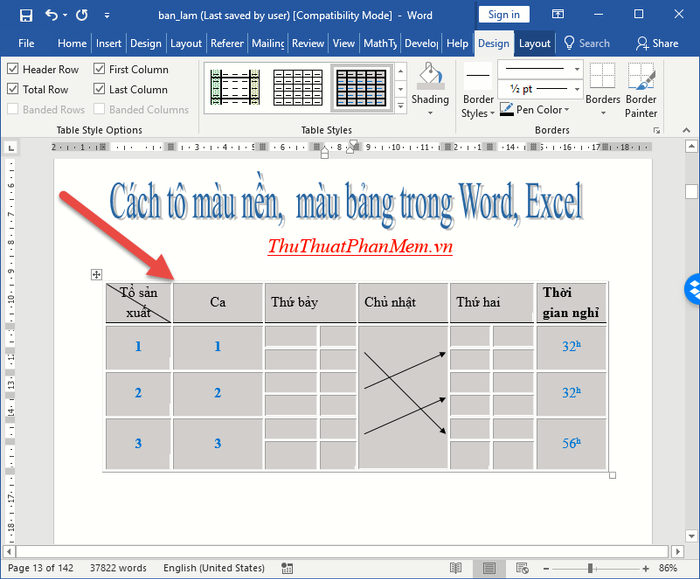Viewport: 700px width, 579px height.
Task: Click the 56h table cell
Action: 571,443
